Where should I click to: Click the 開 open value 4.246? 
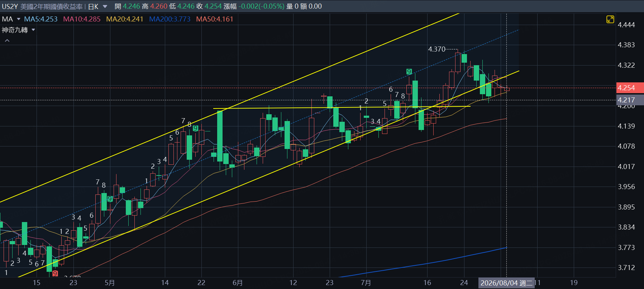(x=132, y=6)
